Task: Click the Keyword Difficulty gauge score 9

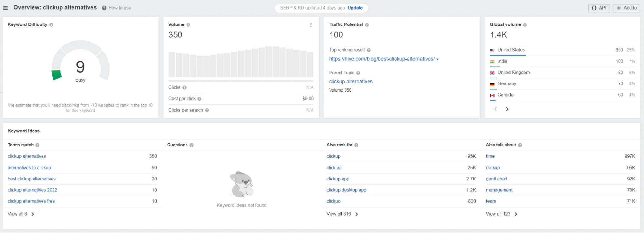Action: click(x=80, y=67)
